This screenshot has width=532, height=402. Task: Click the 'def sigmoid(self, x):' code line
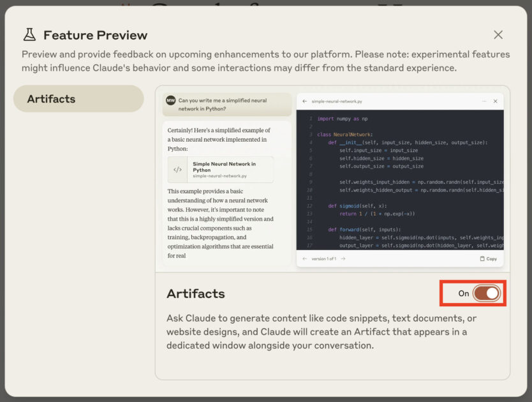[x=357, y=205]
